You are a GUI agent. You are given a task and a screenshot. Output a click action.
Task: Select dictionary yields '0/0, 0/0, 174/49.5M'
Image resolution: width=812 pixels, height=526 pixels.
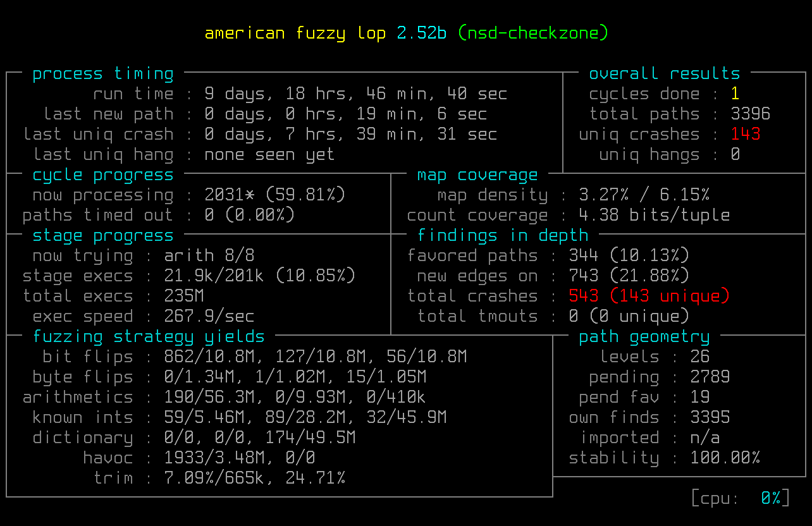point(260,438)
